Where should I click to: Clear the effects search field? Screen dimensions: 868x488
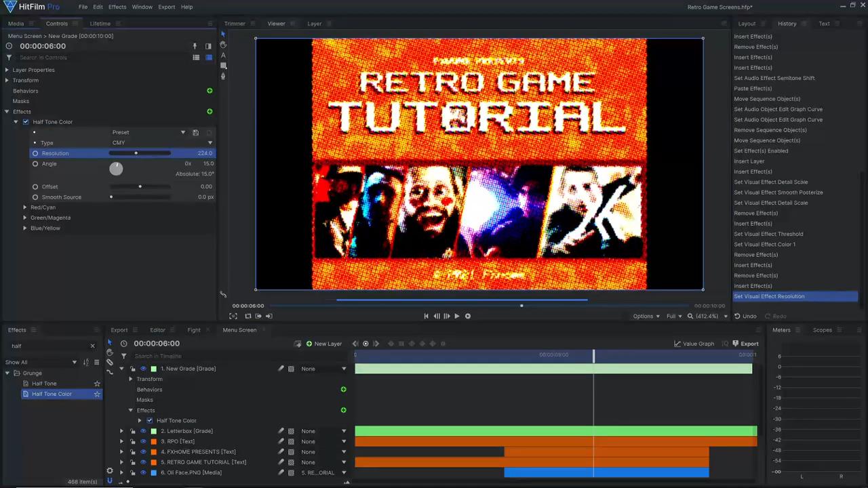click(93, 346)
